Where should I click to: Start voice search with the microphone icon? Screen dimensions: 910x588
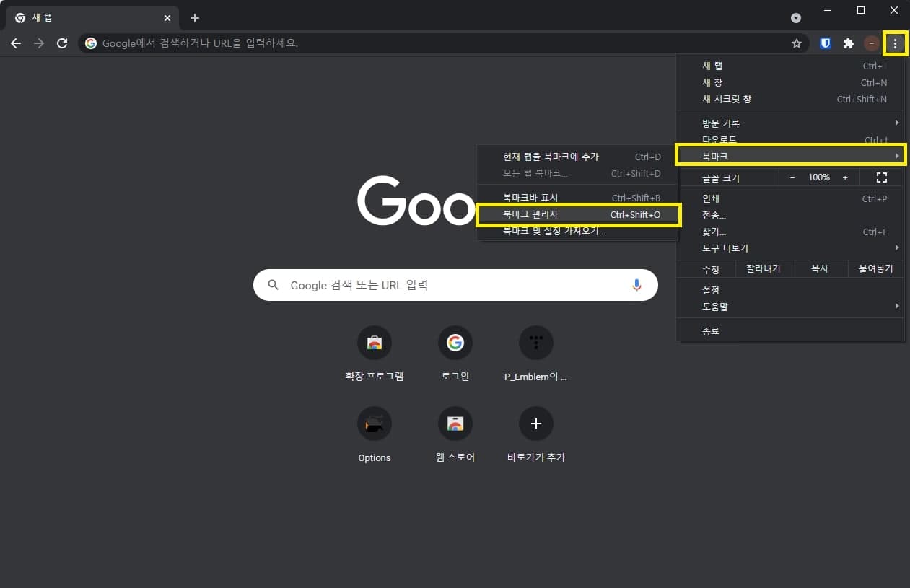click(x=636, y=285)
